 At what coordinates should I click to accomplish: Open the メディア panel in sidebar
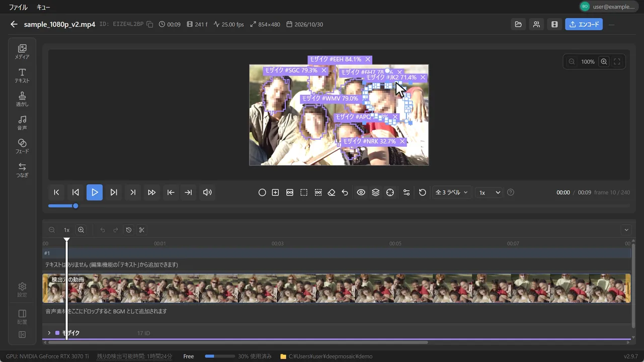[x=22, y=52]
